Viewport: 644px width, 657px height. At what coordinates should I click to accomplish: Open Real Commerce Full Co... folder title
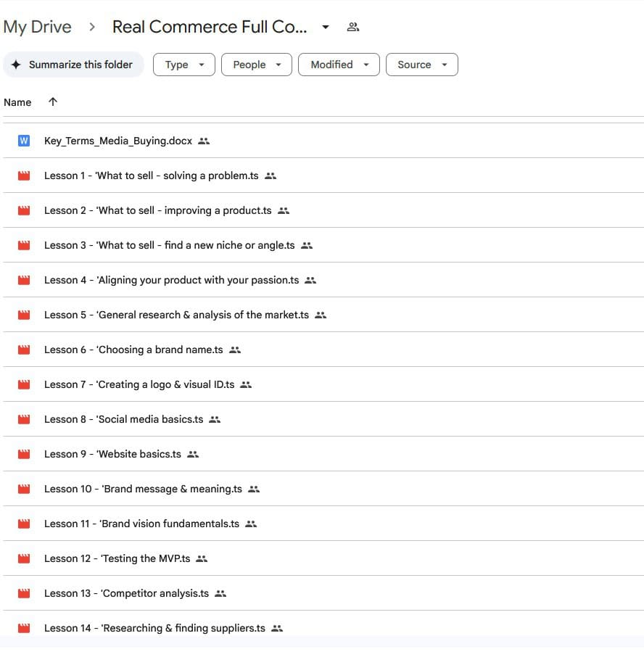tap(210, 28)
